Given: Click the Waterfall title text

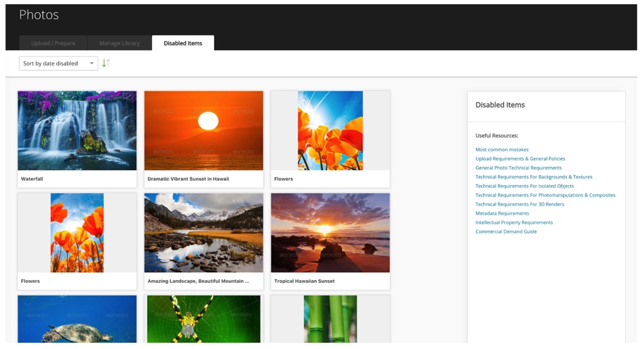Looking at the screenshot, I should (x=32, y=179).
